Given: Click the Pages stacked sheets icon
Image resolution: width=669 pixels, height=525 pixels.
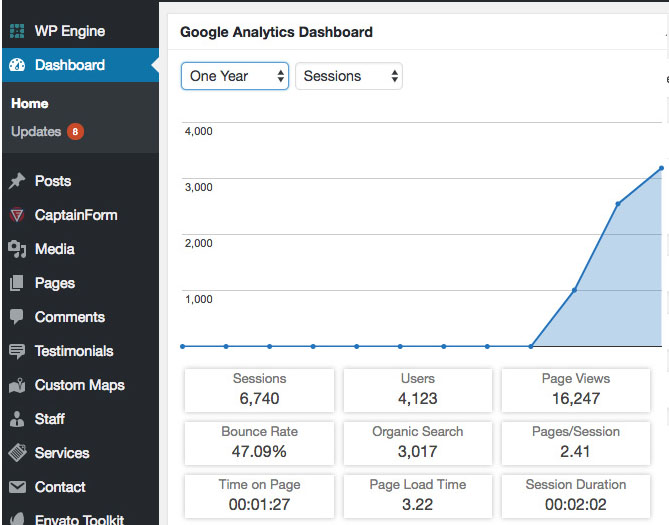Looking at the screenshot, I should (x=17, y=283).
